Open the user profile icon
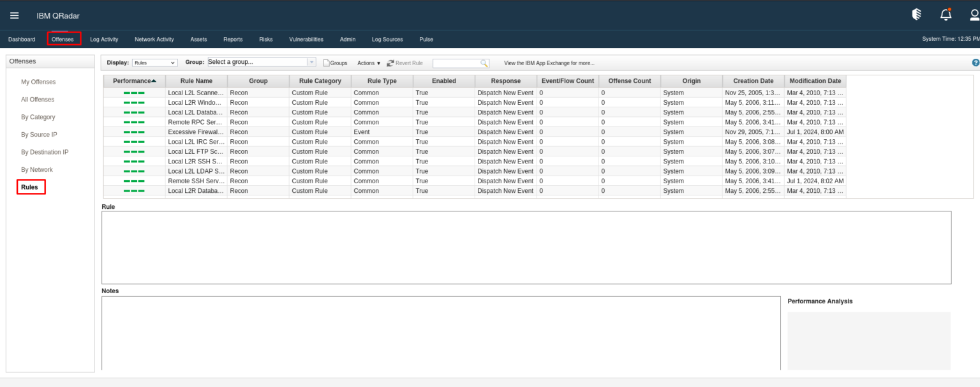 coord(974,15)
